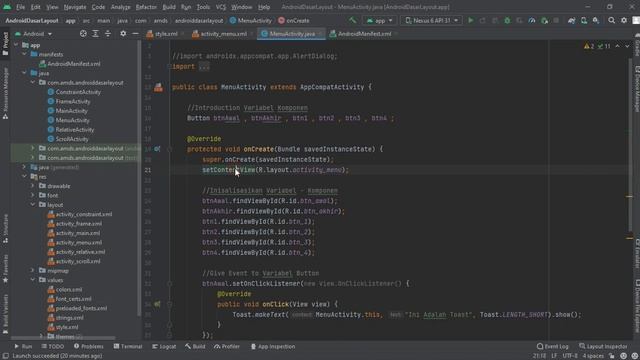This screenshot has height=360, width=640.
Task: Click Collapse All icon in Project panel
Action: point(108,34)
